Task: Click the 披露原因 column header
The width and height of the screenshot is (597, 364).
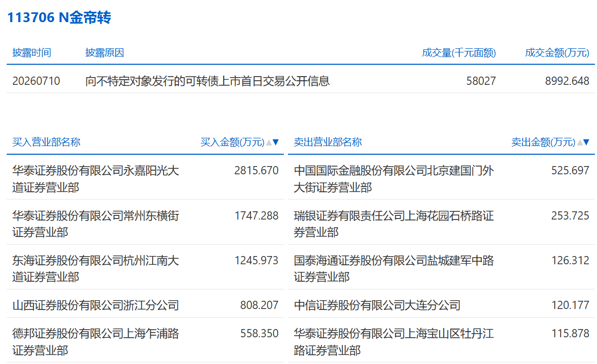Action: (x=105, y=52)
